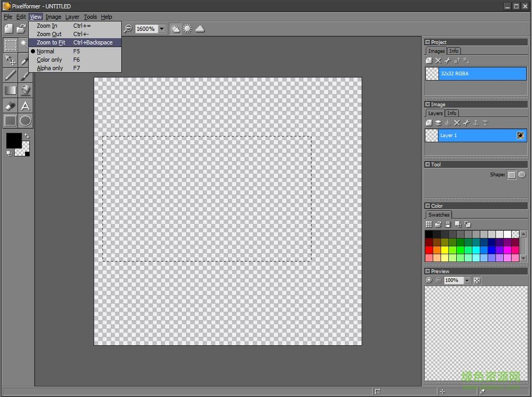Viewport: 532px width, 397px height.
Task: Pick the bright yellow swatch
Action: 445,250
